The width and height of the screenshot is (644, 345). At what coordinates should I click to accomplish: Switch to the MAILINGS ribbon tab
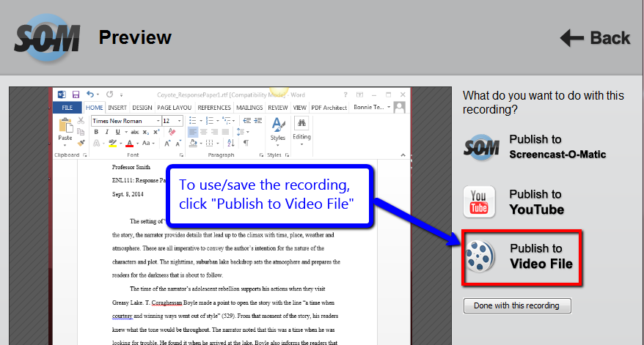pos(249,108)
